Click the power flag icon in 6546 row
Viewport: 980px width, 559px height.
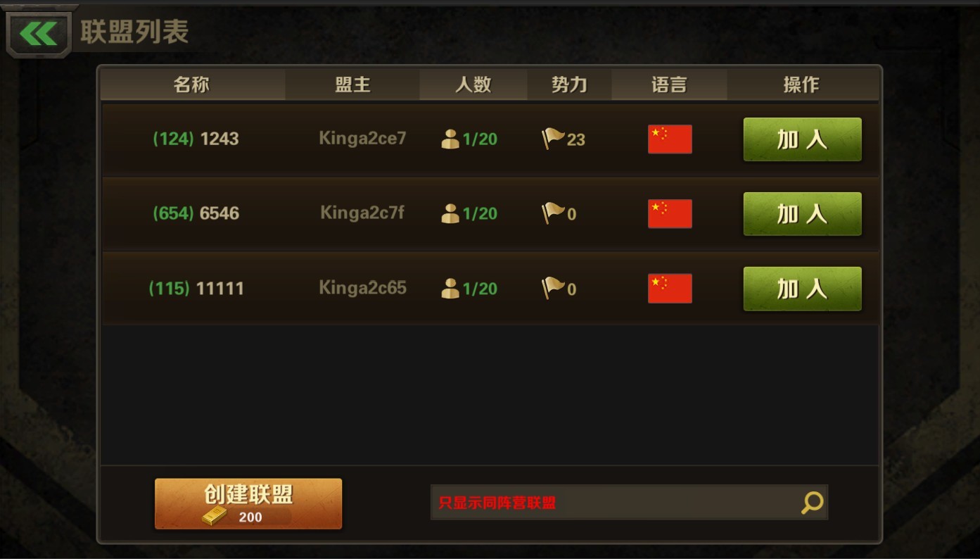(x=554, y=213)
